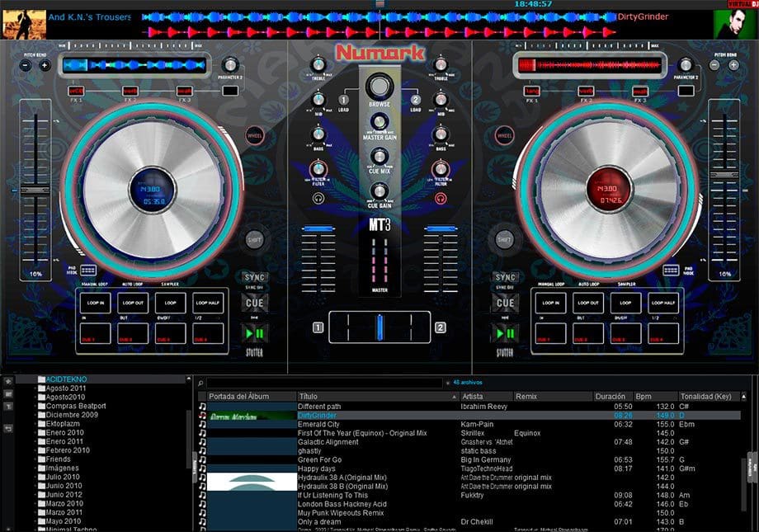
Task: Expand the Friends folder
Action: 35,459
